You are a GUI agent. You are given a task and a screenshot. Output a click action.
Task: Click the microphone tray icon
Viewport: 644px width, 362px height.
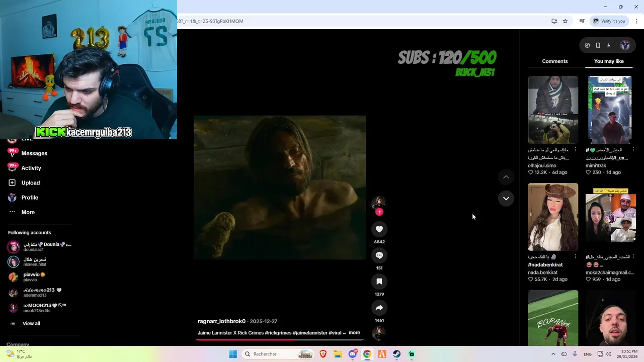coord(575,354)
